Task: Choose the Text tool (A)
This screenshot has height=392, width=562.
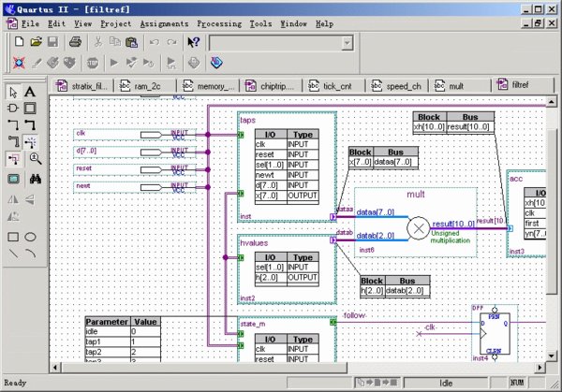Action: tap(30, 92)
